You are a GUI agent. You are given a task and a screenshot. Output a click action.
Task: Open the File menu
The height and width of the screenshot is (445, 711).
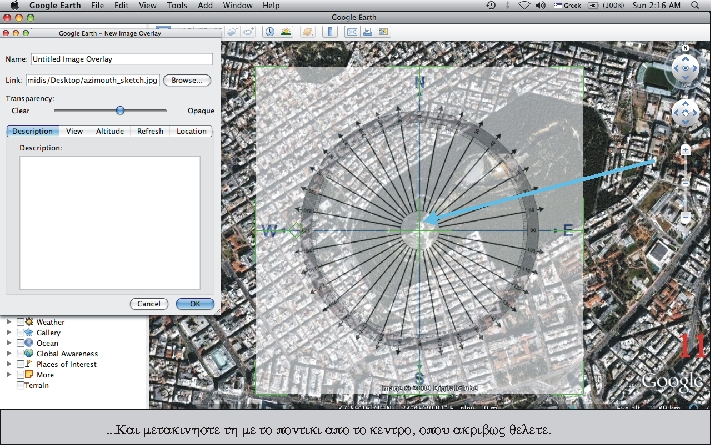click(97, 5)
